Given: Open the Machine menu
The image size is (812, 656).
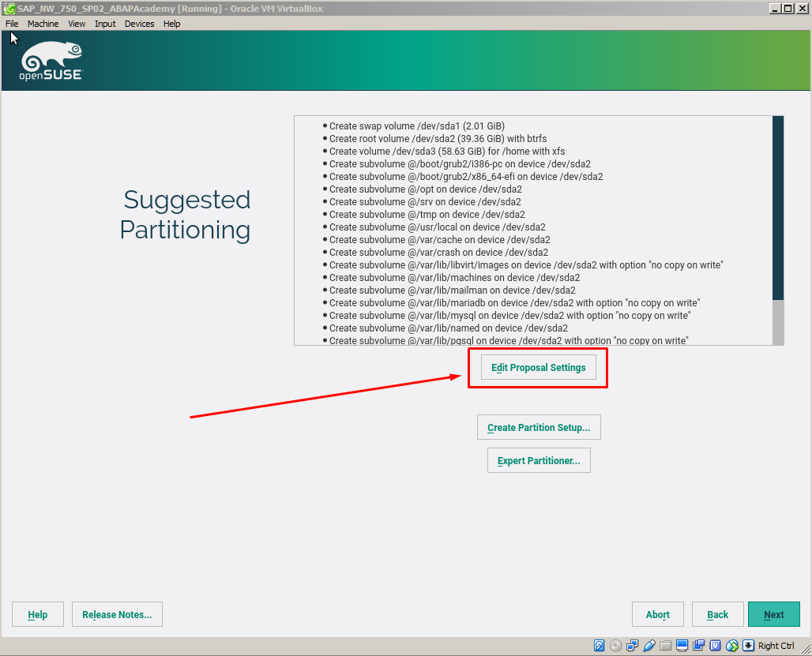Looking at the screenshot, I should pyautogui.click(x=43, y=24).
